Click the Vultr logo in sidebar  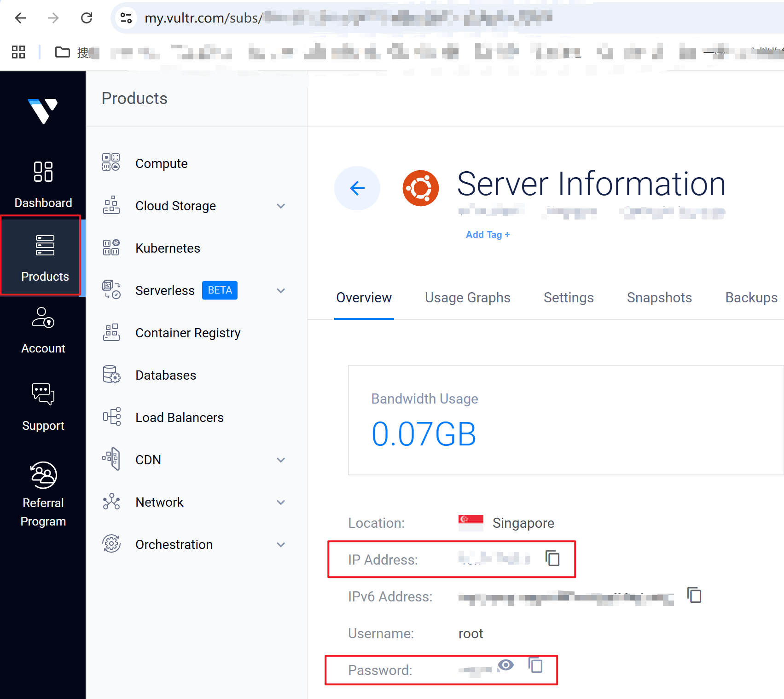[x=43, y=111]
